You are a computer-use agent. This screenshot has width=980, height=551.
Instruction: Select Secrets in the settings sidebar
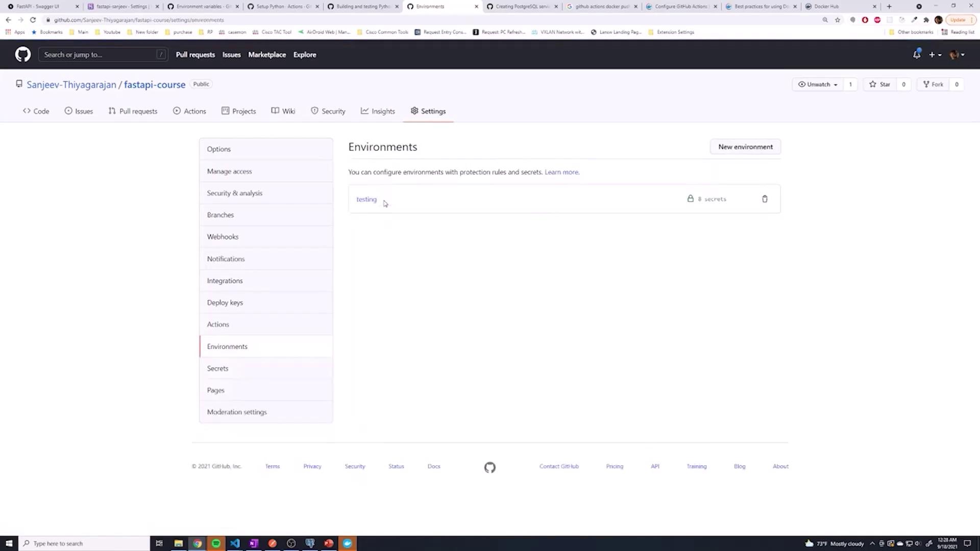coord(217,368)
